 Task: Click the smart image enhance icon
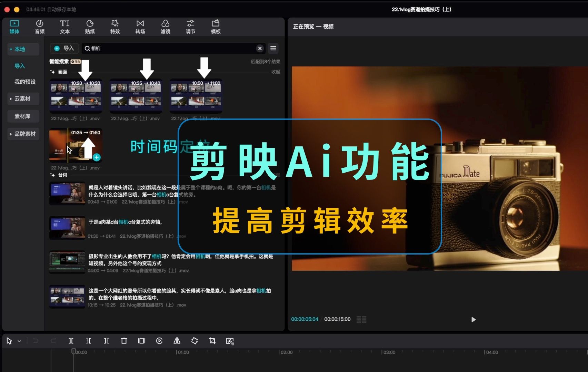pos(230,341)
